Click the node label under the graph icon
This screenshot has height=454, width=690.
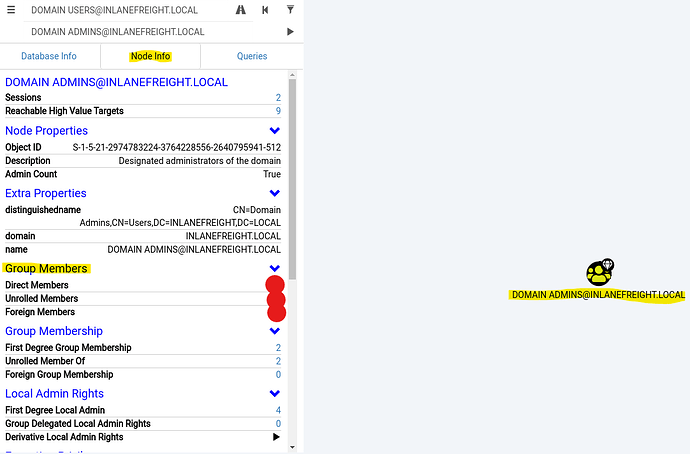598,295
